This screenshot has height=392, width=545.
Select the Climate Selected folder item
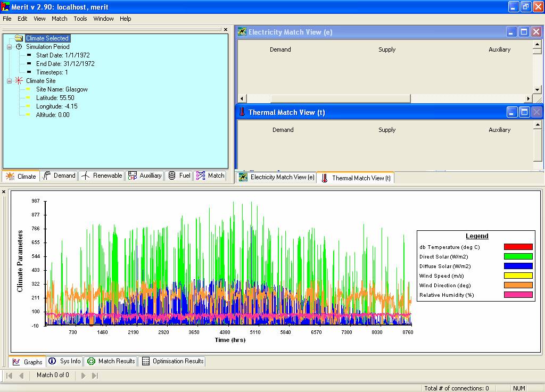click(x=47, y=38)
